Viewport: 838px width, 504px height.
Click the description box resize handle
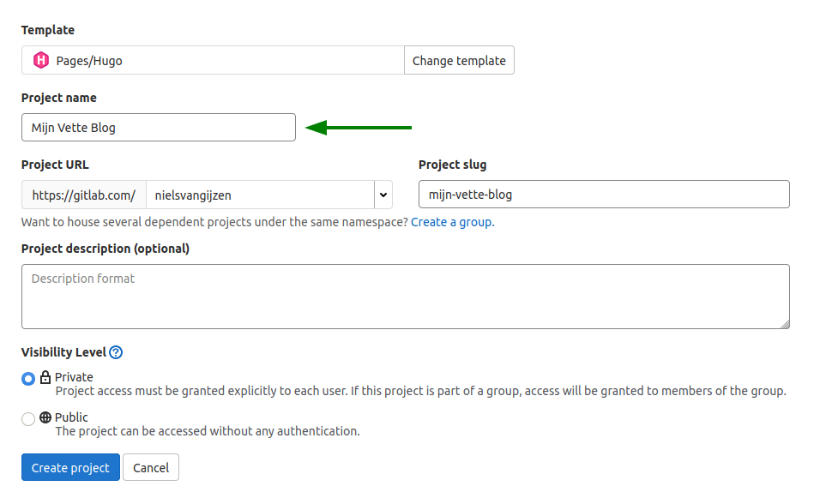pos(784,324)
